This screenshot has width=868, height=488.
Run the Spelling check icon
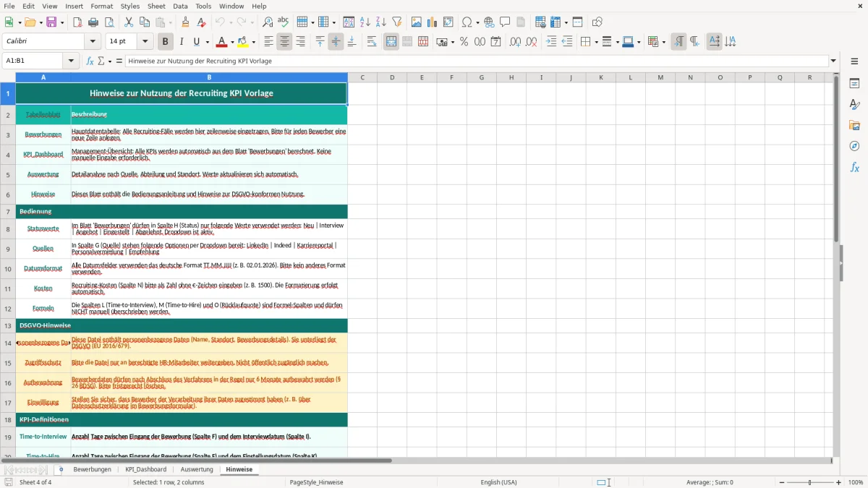(x=283, y=22)
